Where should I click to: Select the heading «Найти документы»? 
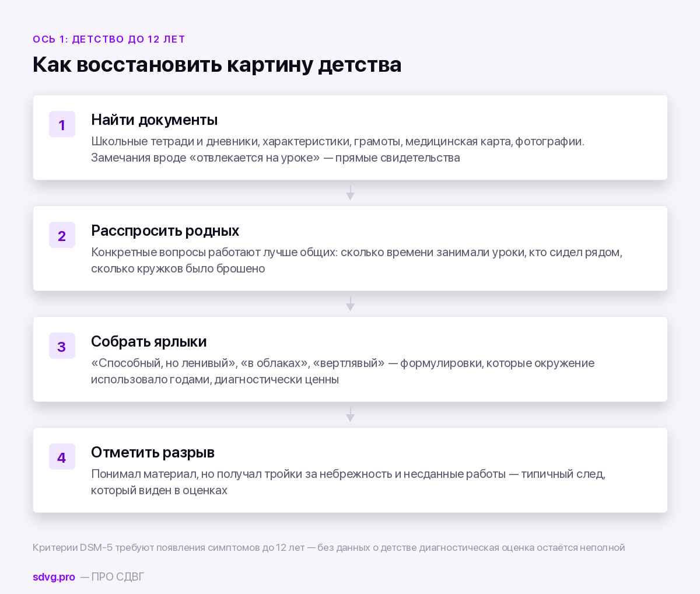154,120
